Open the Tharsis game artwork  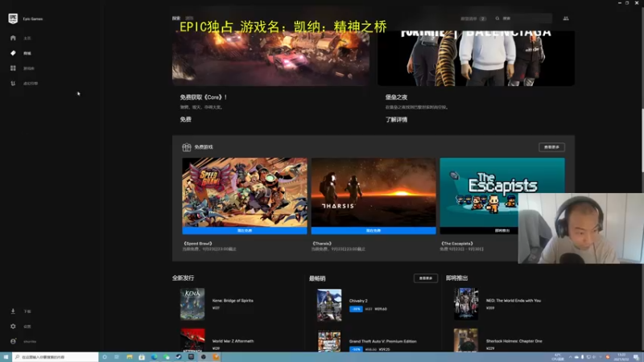click(374, 192)
